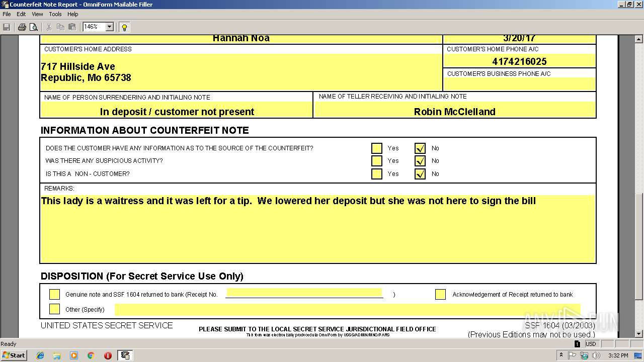
Task: Click the 3:32 PM clock
Action: point(618,355)
